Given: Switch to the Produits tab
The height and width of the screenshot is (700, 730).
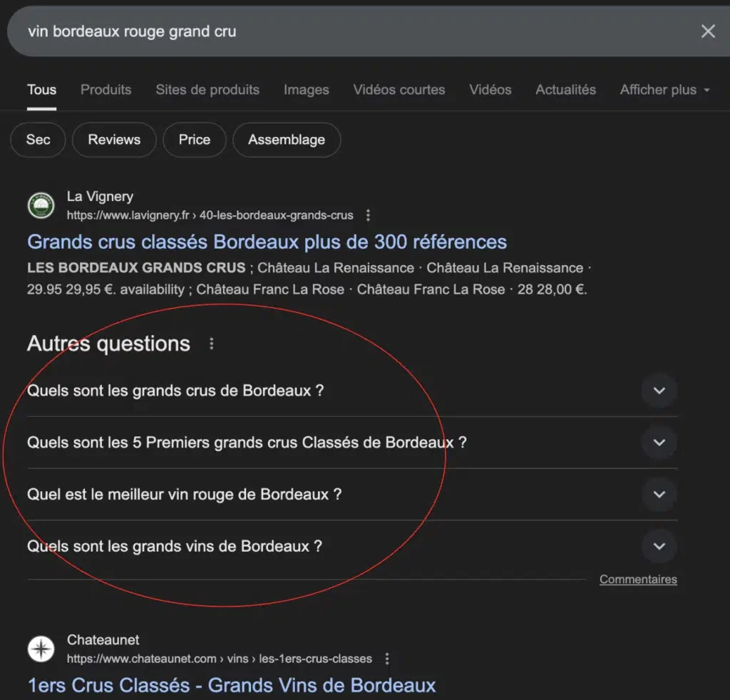Looking at the screenshot, I should click(106, 89).
